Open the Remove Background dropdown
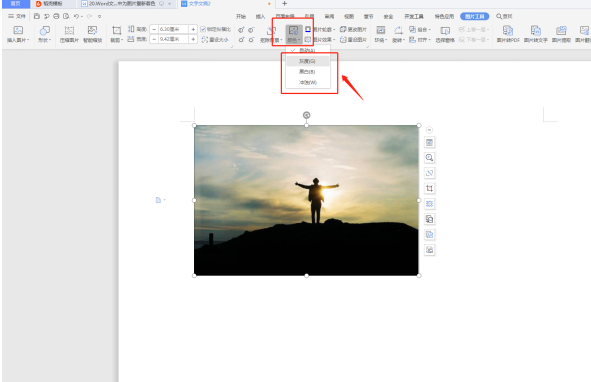This screenshot has height=382, width=591. [x=271, y=34]
